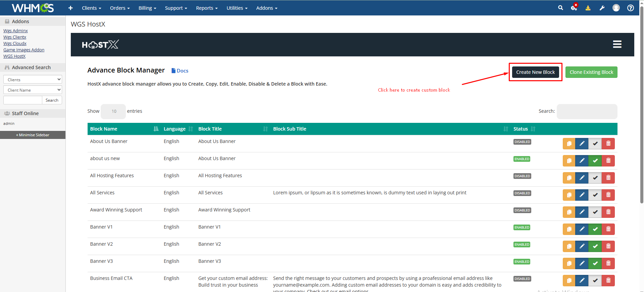644x292 pixels.
Task: Expand the Client Name dropdown
Action: click(33, 90)
